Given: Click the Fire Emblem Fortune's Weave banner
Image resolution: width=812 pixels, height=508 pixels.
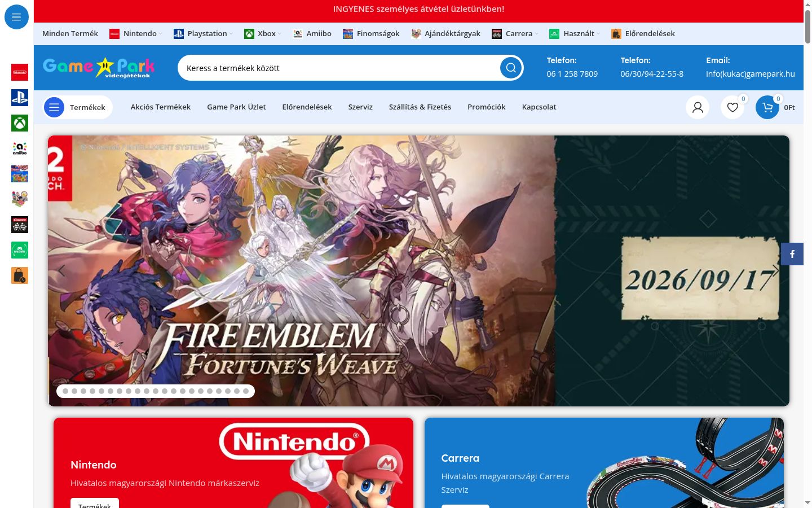Looking at the screenshot, I should pos(418,271).
